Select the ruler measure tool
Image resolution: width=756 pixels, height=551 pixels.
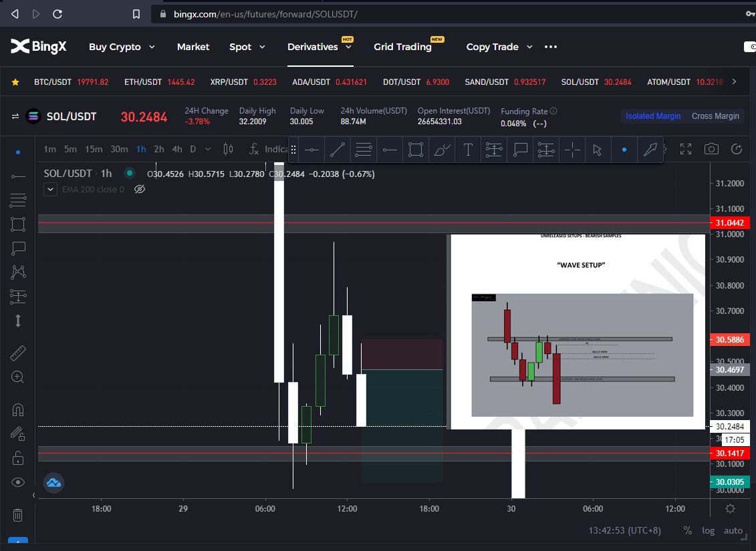pos(18,353)
